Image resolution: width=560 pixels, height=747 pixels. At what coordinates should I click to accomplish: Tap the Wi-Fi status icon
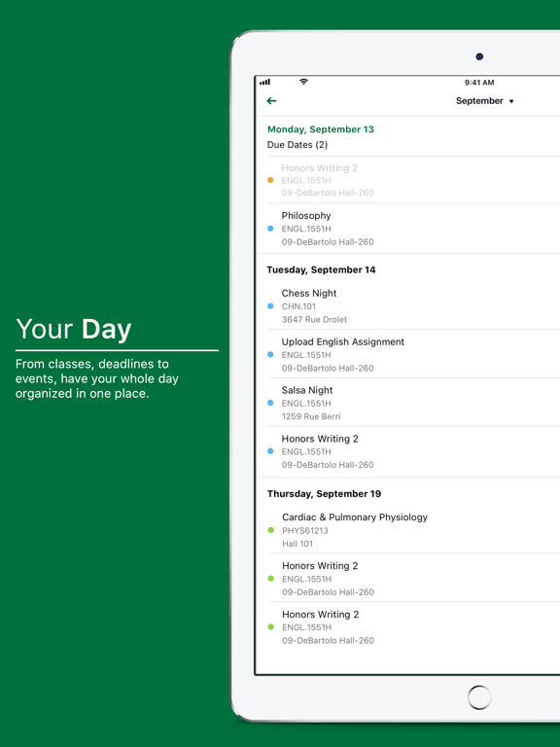(303, 82)
